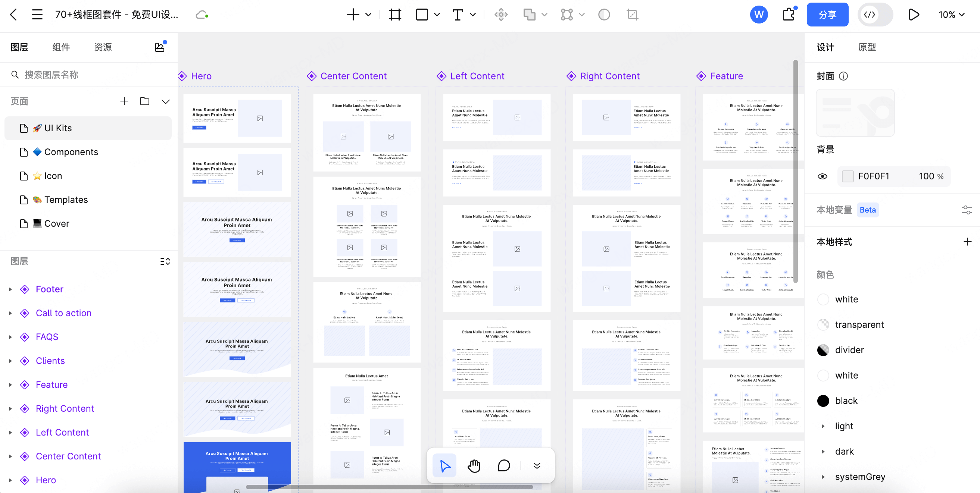Toggle the mask tool icon
Image resolution: width=980 pixels, height=493 pixels.
click(x=604, y=15)
